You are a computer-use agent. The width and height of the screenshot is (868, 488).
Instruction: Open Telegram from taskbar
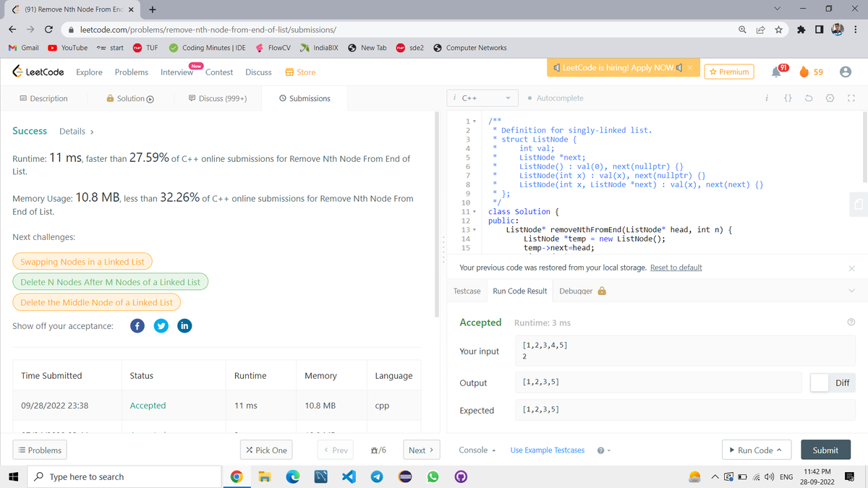point(377,476)
